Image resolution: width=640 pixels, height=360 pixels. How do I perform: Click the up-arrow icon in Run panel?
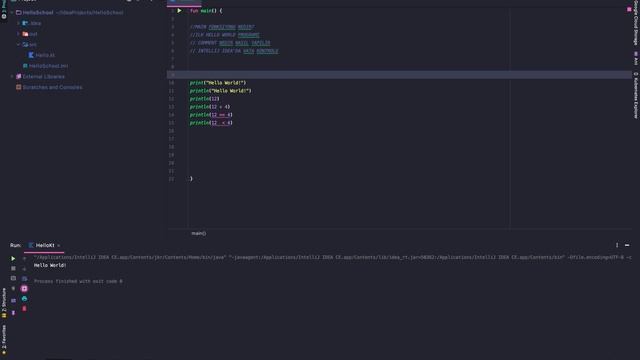point(24,258)
